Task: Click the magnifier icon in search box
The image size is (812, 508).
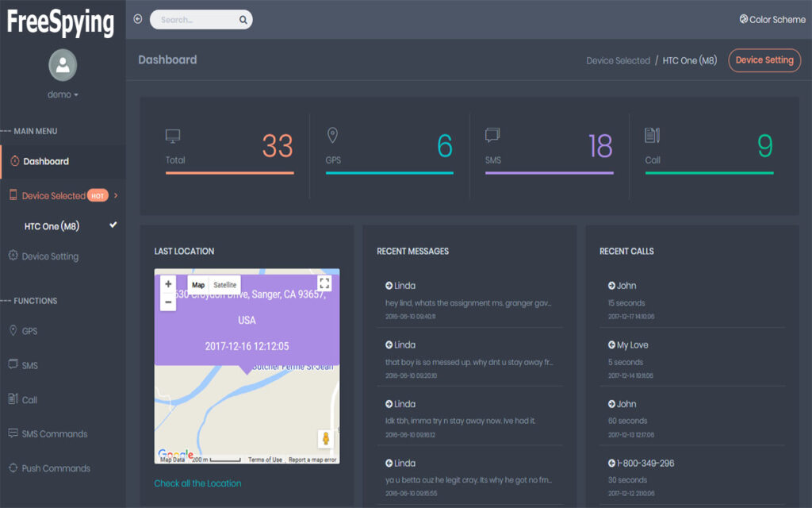Action: (x=243, y=20)
